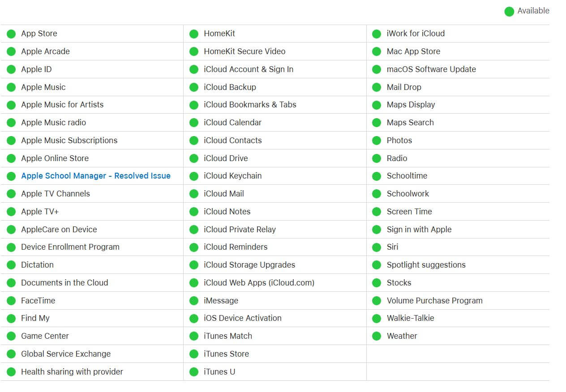Click the status indicator next to iCloud Mail
This screenshot has width=566, height=392.
click(194, 194)
